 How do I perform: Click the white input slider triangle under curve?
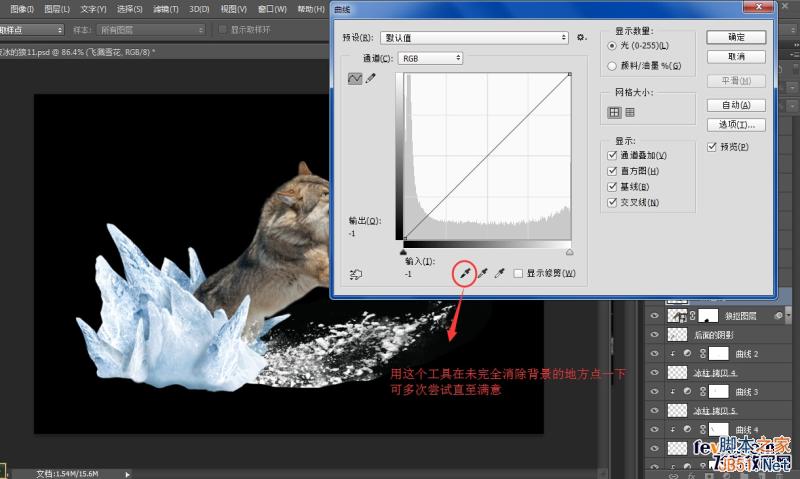[x=569, y=252]
